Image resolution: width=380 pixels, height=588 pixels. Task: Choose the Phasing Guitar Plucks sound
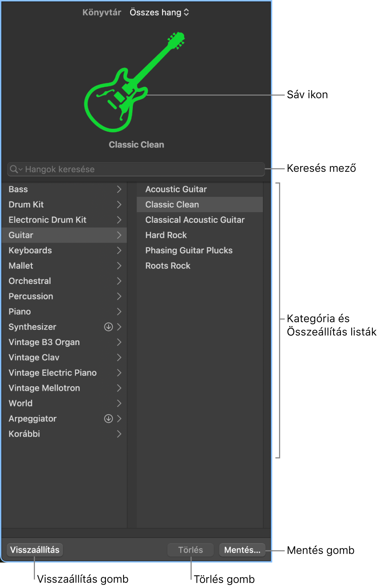188,250
